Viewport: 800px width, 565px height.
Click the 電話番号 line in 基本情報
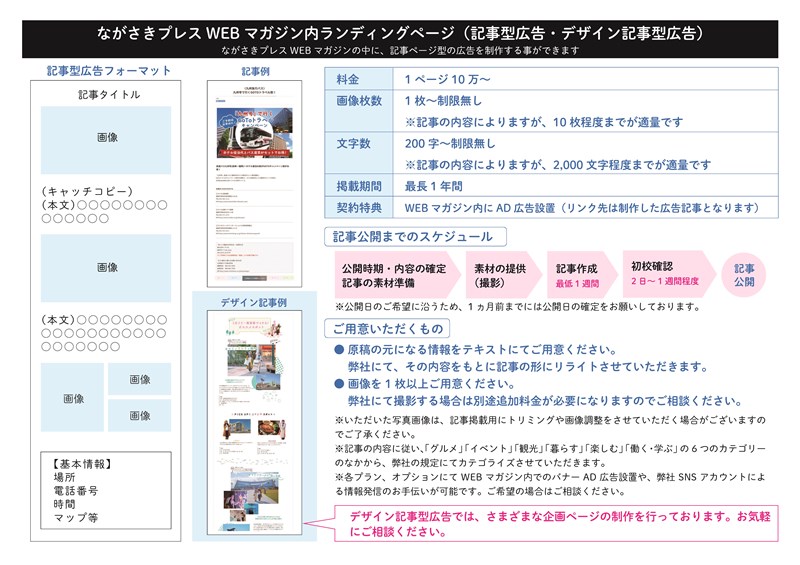[76, 490]
